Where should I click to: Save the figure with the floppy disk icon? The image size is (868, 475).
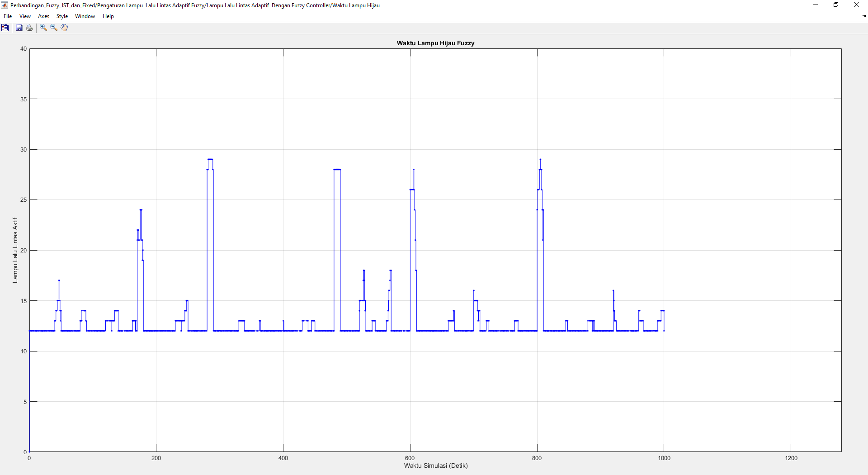[19, 28]
